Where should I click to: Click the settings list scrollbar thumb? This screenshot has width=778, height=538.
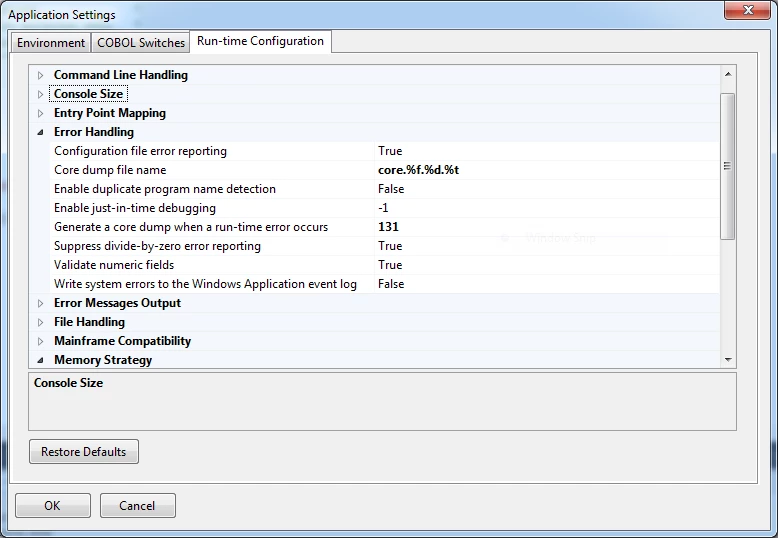click(x=728, y=166)
